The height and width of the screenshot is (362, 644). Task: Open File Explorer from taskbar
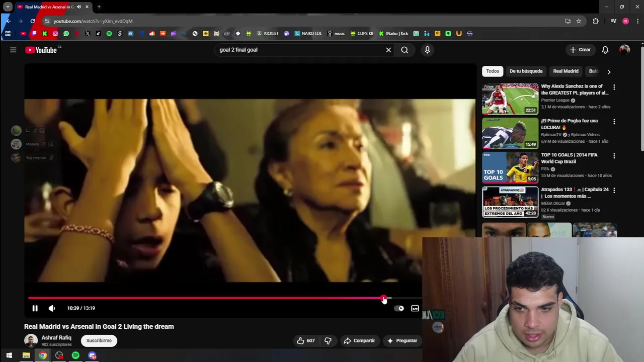tap(26, 355)
